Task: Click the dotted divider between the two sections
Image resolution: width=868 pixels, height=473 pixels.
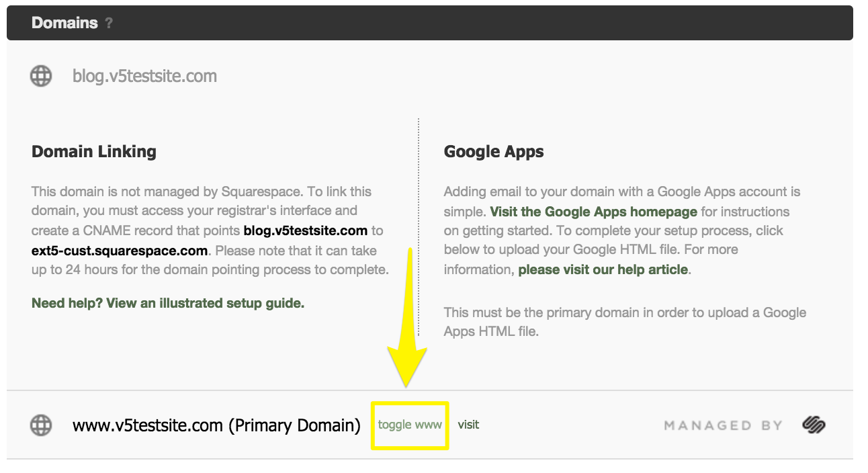Action: coord(419,202)
